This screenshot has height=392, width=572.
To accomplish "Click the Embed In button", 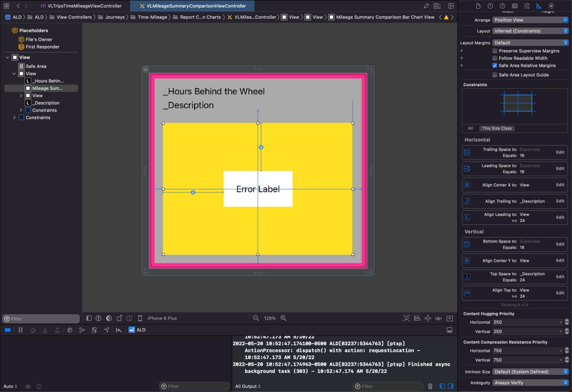I will 449,318.
